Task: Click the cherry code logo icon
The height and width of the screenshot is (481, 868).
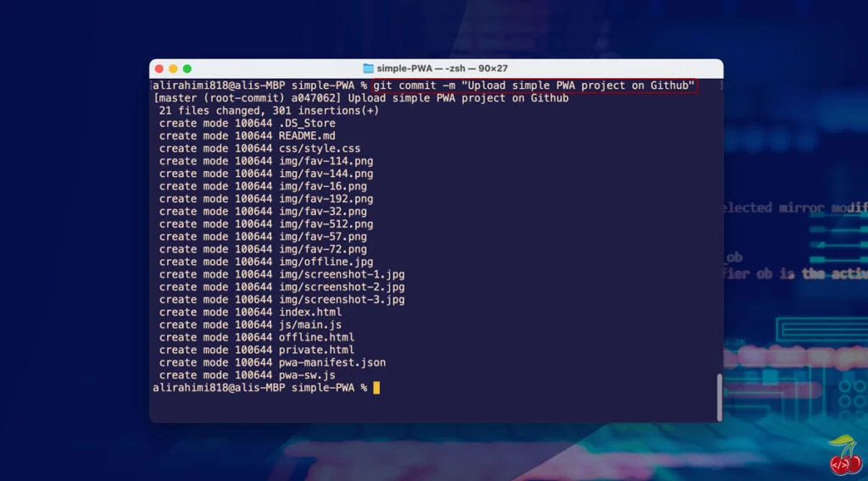Action: pyautogui.click(x=845, y=455)
